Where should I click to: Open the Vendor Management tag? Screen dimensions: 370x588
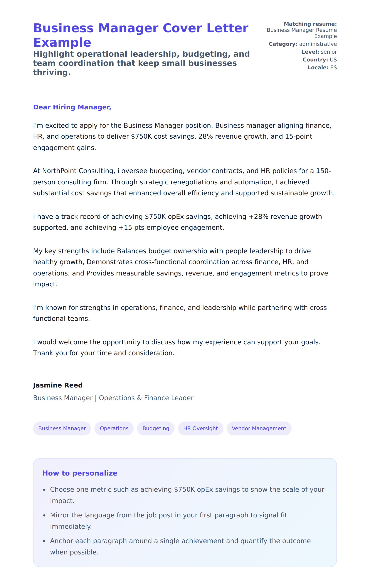pyautogui.click(x=259, y=428)
